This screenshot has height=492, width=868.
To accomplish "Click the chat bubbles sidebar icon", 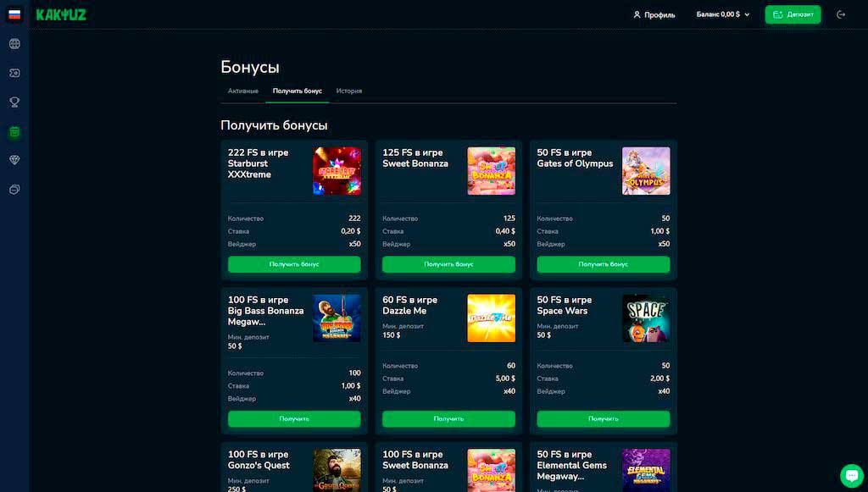I will tap(14, 190).
